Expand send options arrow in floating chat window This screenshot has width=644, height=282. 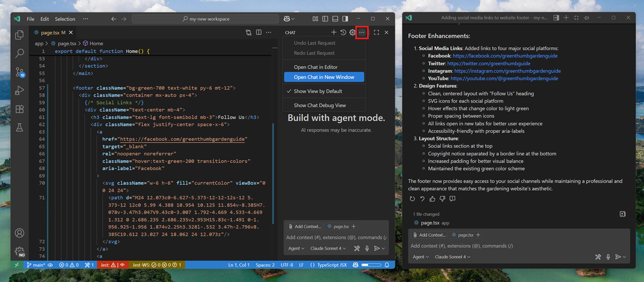(625, 257)
